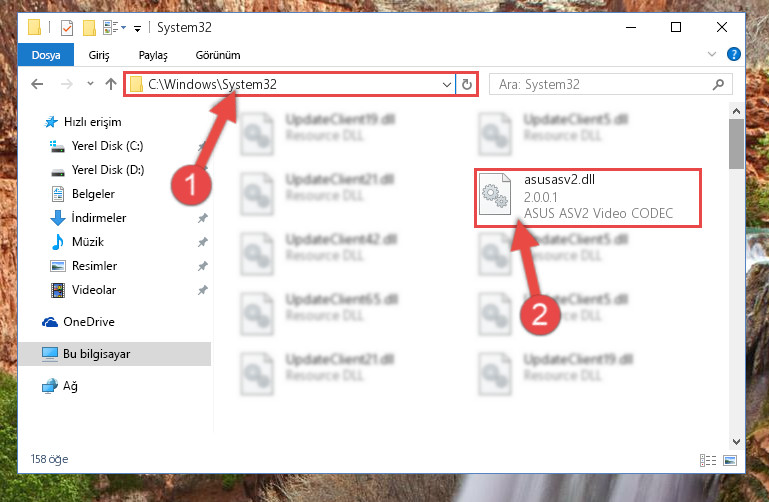This screenshot has width=769, height=502.
Task: Select the asusasv2.dll file
Action: click(588, 198)
